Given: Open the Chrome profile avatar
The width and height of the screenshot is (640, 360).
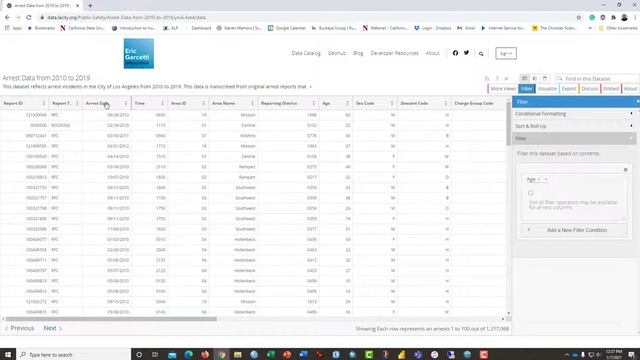Looking at the screenshot, I should 624,18.
